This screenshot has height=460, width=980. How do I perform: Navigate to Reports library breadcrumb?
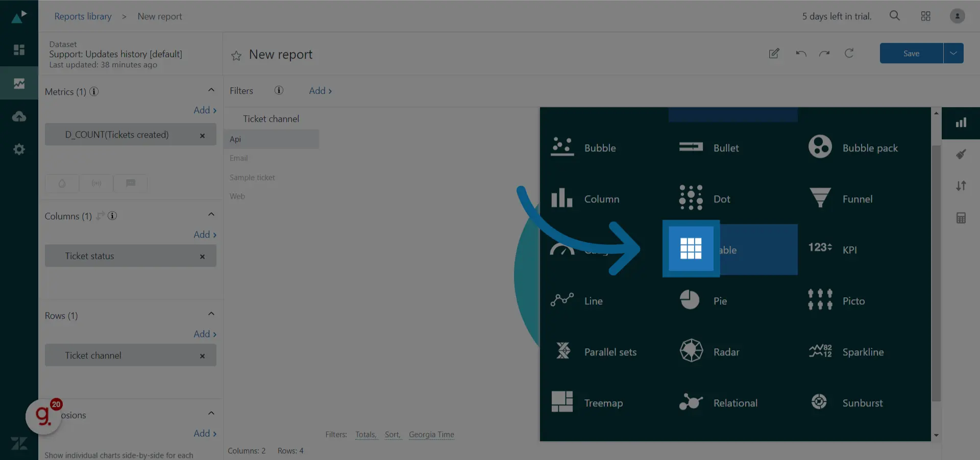pos(83,16)
